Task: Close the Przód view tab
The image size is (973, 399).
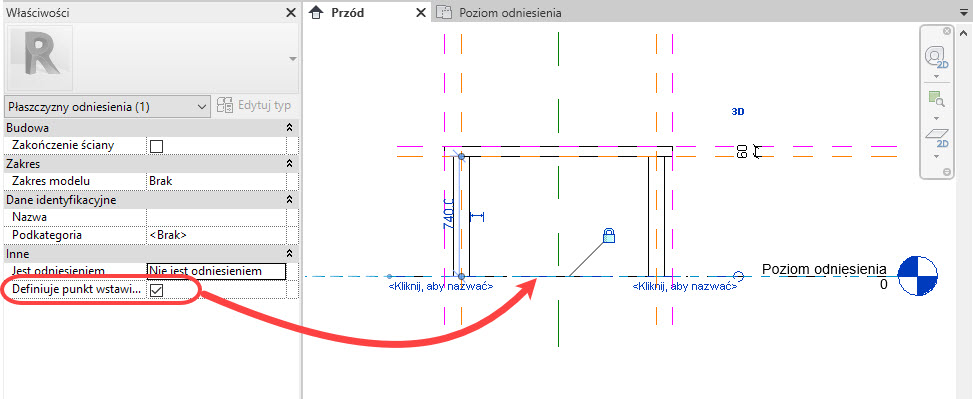Action: 421,12
